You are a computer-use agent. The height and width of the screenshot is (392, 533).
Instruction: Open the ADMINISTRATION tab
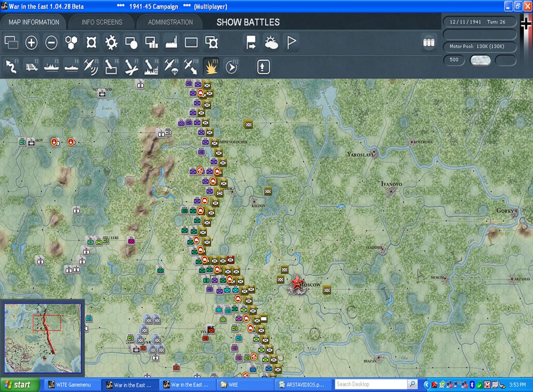(170, 22)
